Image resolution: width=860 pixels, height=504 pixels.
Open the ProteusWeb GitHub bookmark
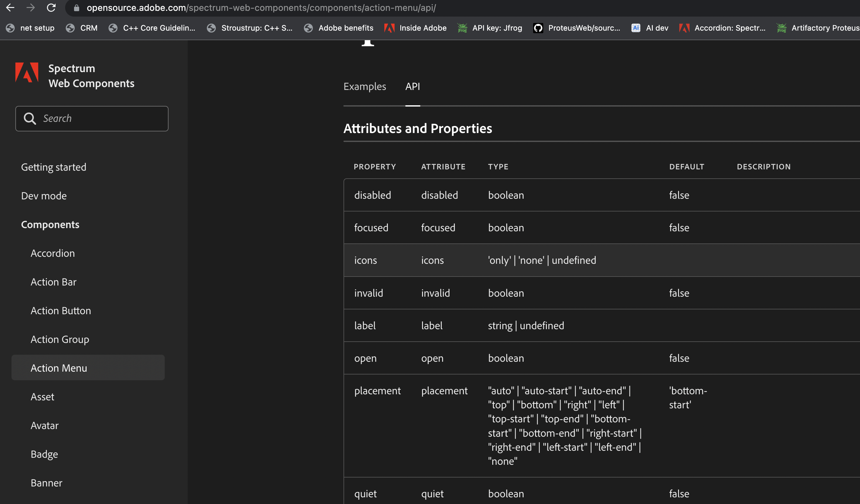tap(577, 28)
